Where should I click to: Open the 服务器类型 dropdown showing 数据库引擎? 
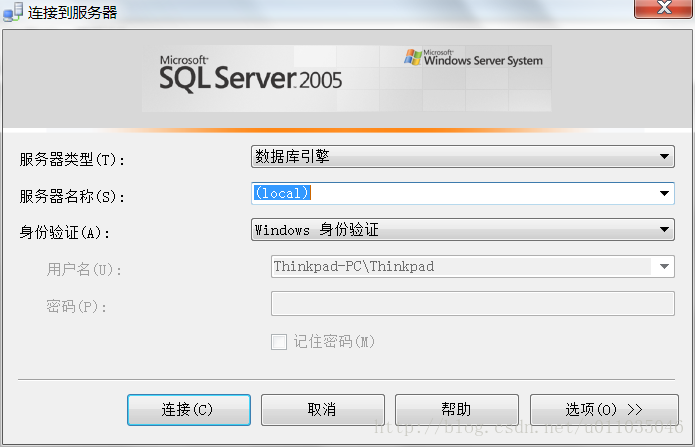click(x=463, y=157)
